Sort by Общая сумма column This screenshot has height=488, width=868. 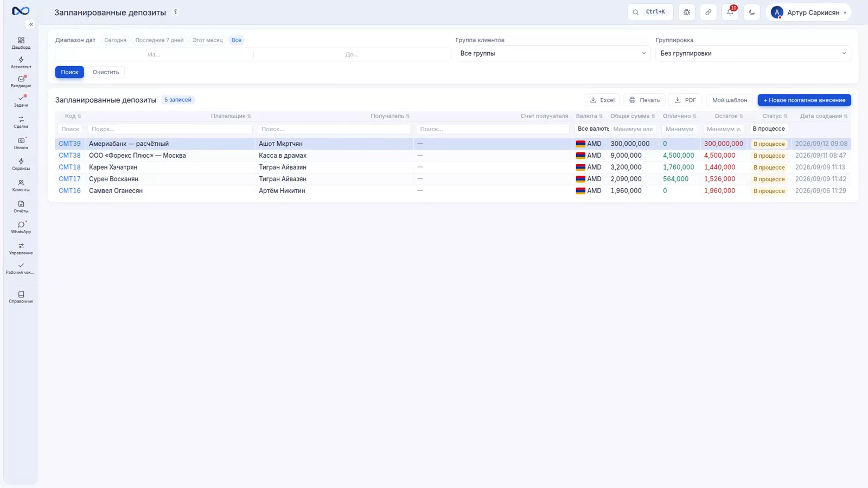[x=633, y=116]
